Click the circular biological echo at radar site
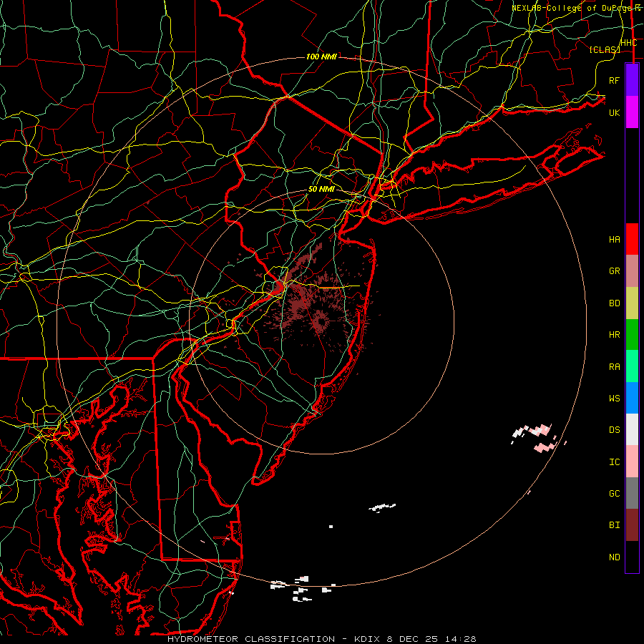 (321, 321)
